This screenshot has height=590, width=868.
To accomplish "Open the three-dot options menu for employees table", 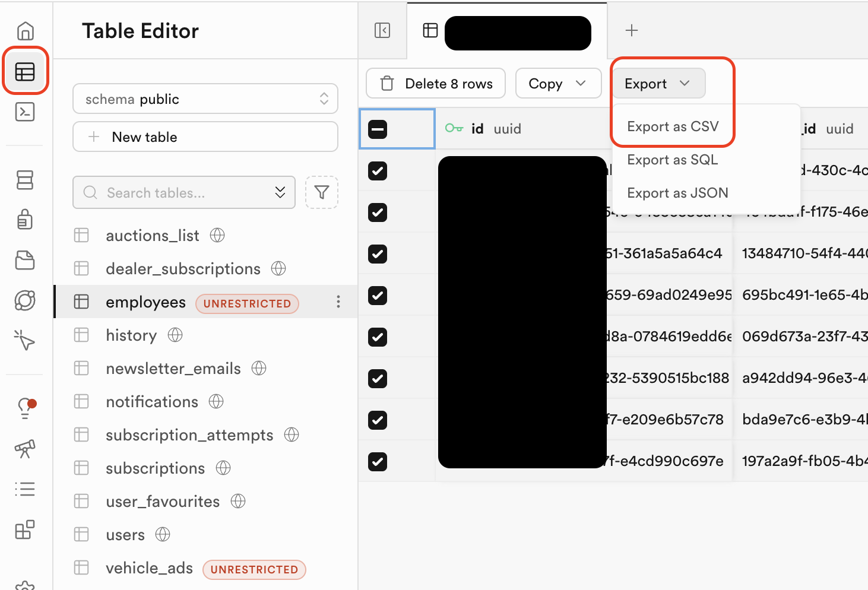I will coord(338,302).
